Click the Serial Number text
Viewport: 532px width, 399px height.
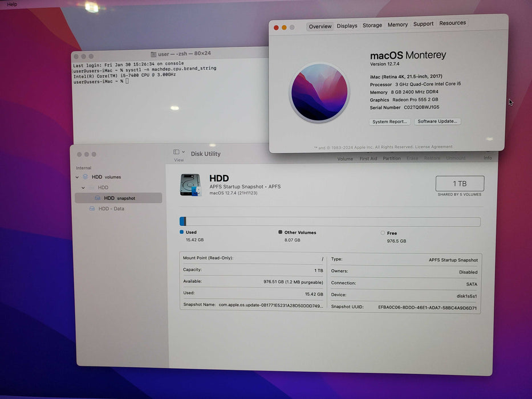404,108
